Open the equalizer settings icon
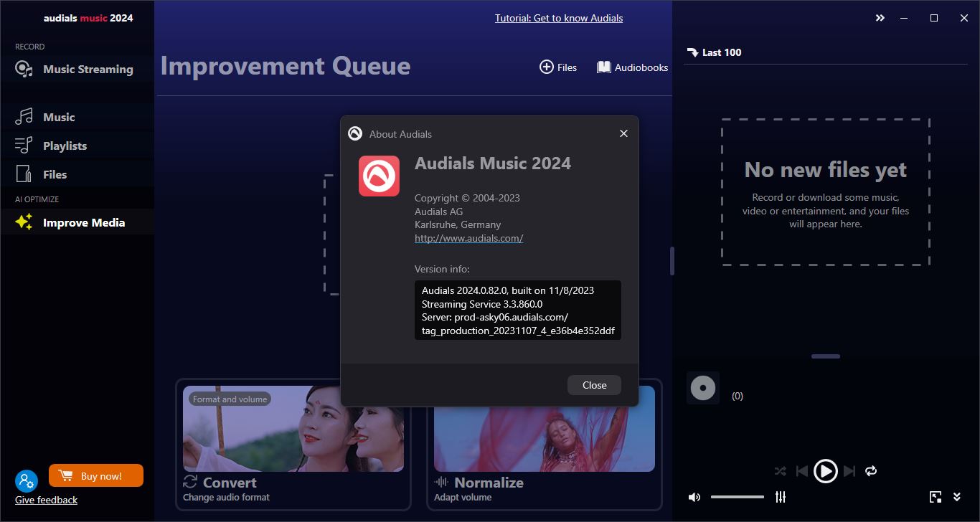980x522 pixels. click(781, 497)
